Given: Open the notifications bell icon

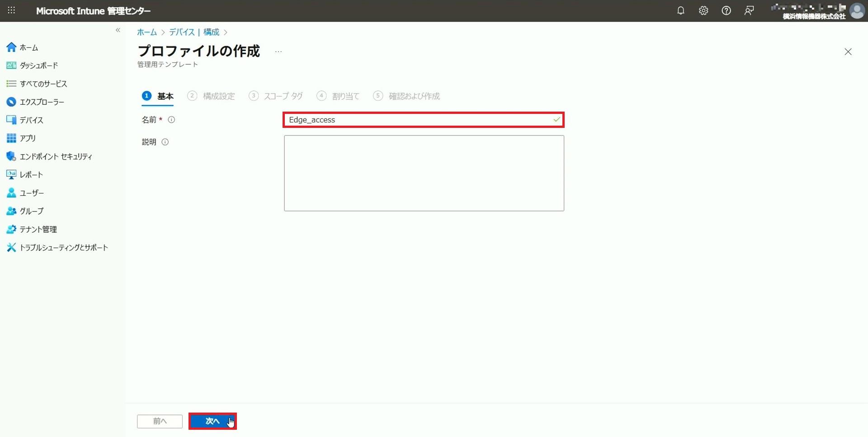Looking at the screenshot, I should [680, 11].
